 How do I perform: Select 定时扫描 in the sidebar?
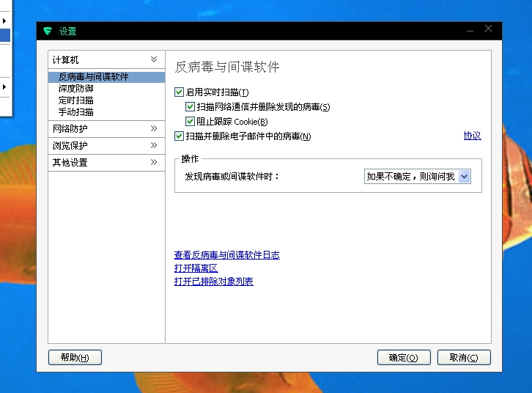click(75, 100)
